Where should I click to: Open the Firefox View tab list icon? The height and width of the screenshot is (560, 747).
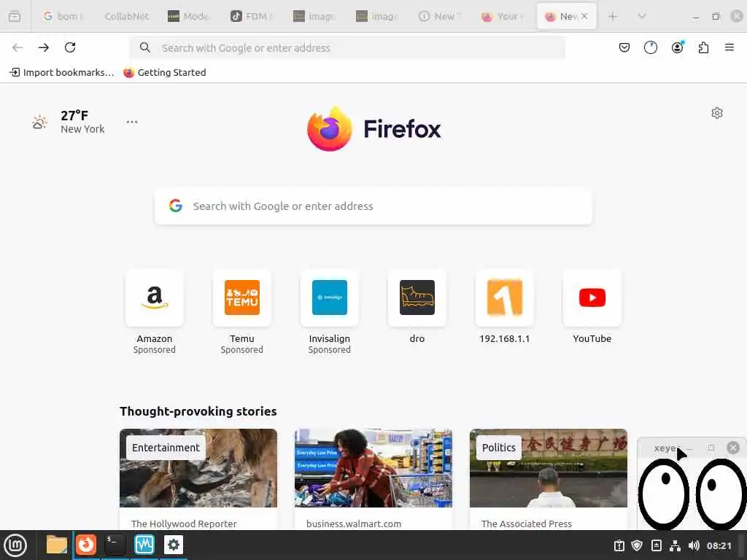pyautogui.click(x=15, y=16)
